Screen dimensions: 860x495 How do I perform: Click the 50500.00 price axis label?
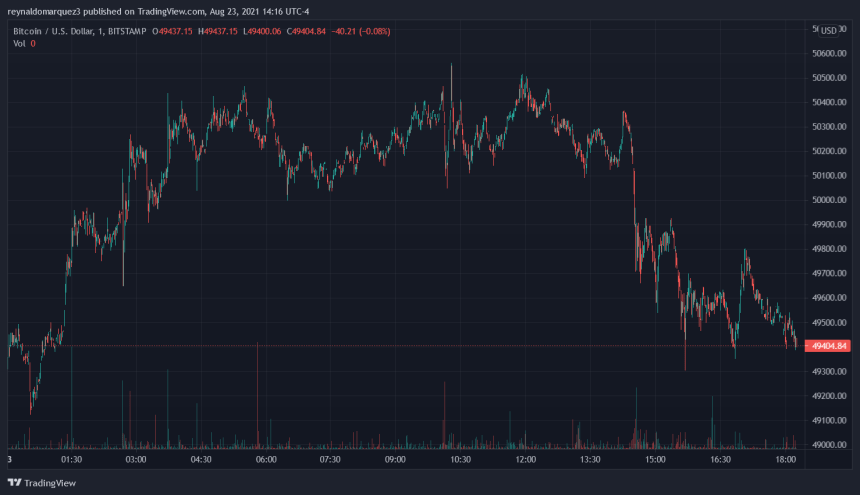(829, 78)
